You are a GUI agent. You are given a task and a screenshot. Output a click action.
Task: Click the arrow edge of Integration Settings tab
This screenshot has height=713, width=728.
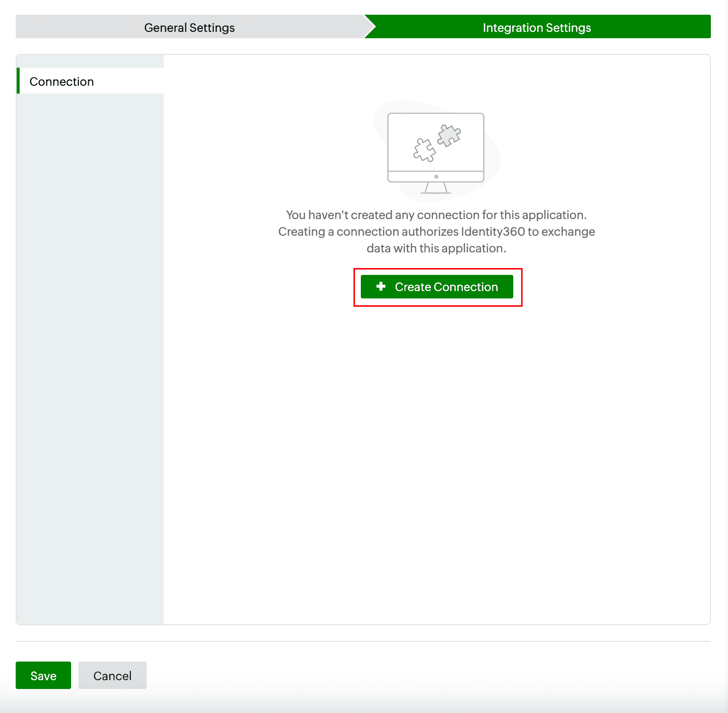[x=372, y=27]
